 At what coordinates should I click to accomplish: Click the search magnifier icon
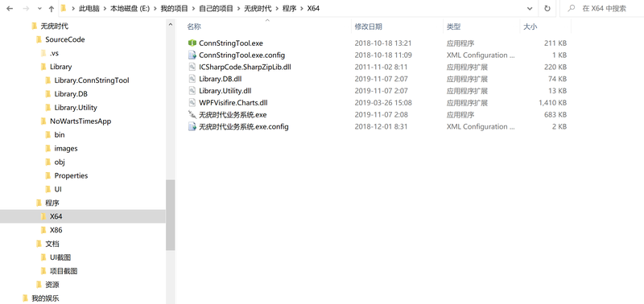click(572, 8)
